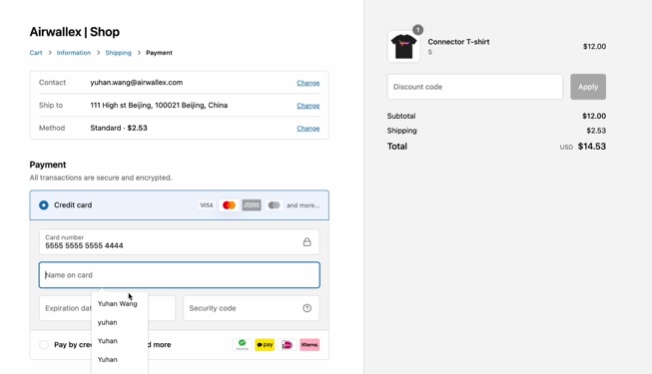Choose 'Yuhan Wang' autofill suggestion
This screenshot has width=652, height=374.
pyautogui.click(x=117, y=304)
